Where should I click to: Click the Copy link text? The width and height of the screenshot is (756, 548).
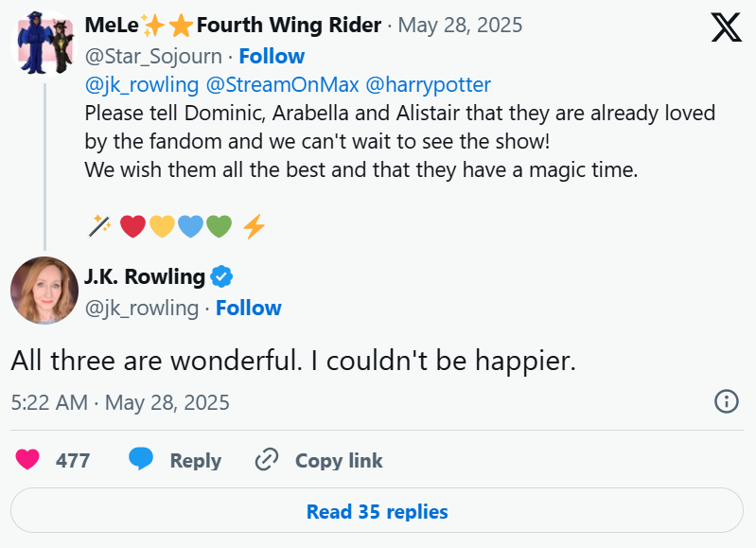(x=339, y=461)
